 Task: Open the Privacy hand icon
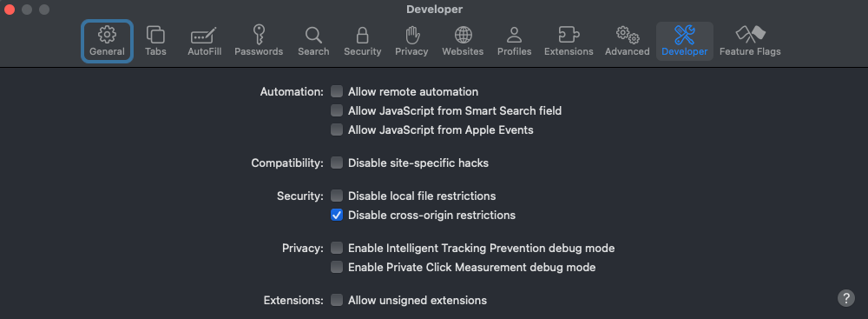click(411, 35)
